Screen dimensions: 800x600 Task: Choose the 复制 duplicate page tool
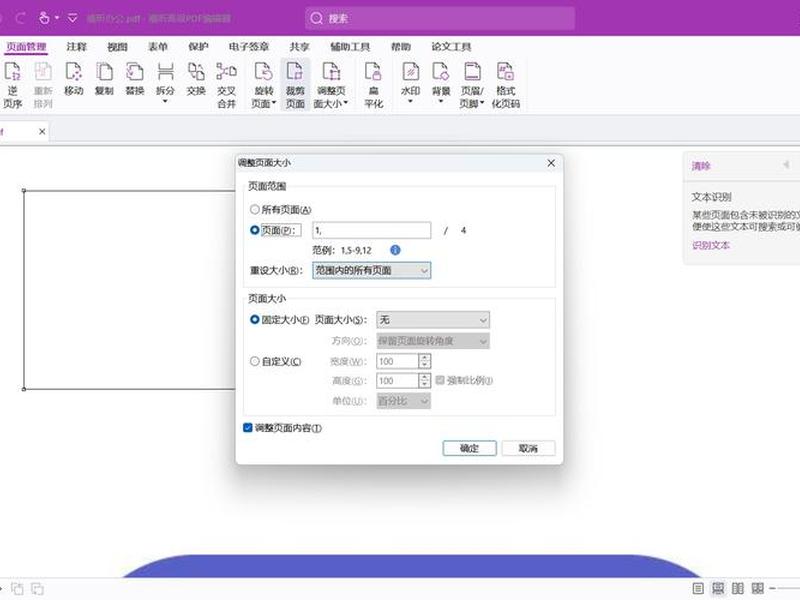pos(104,79)
